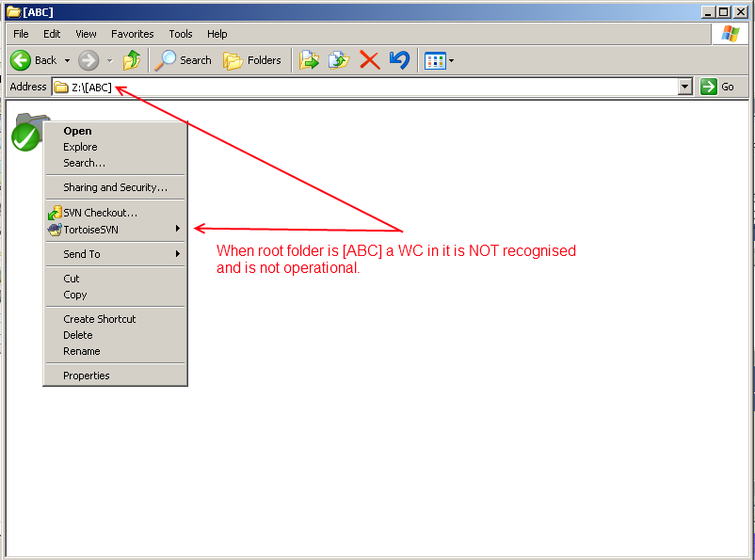Open the Tools menu

tap(180, 34)
